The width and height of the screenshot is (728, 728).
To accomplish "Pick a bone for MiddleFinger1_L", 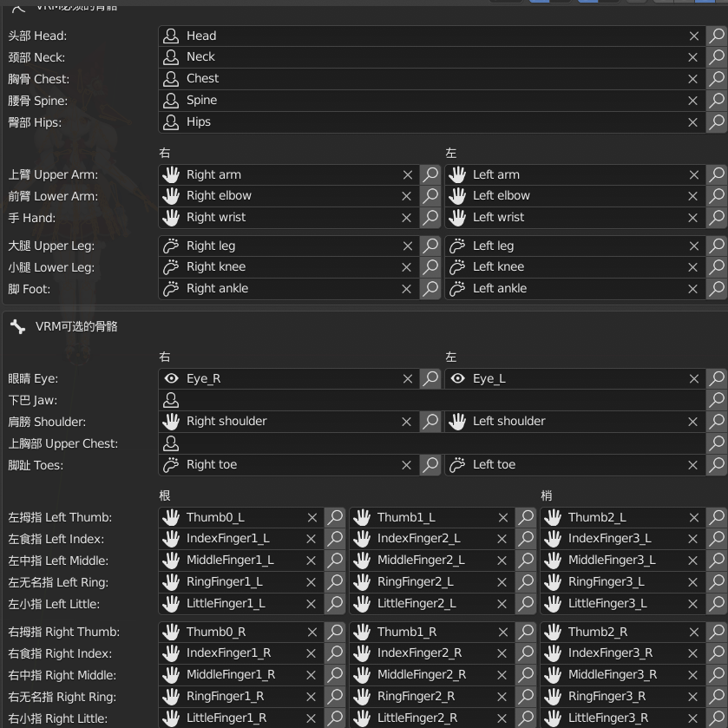I will tap(335, 561).
